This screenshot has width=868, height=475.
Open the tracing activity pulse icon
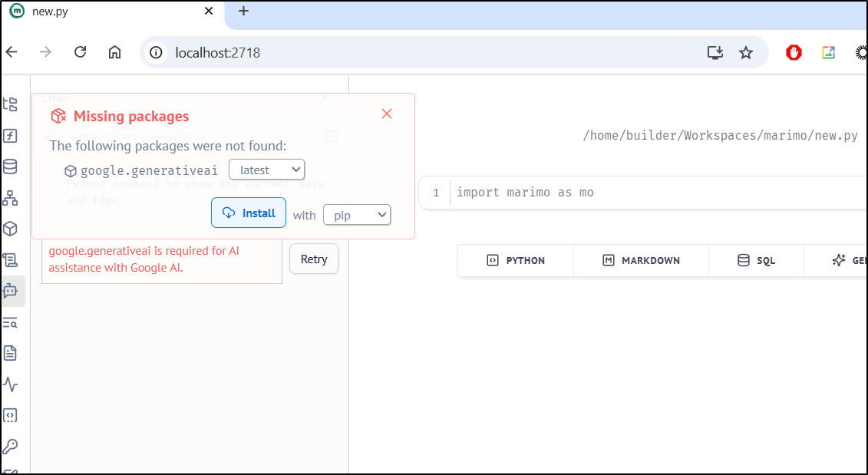coord(11,384)
